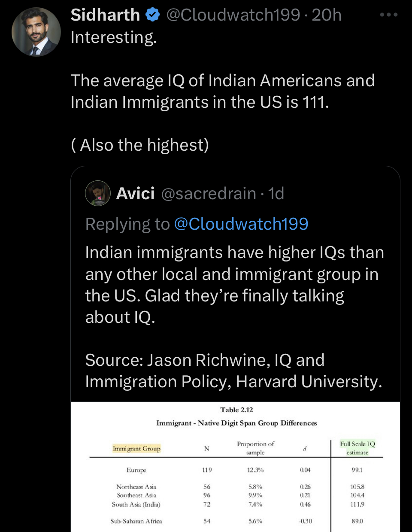Open the Table 2.12 image attachment
The height and width of the screenshot is (532, 412).
235,467
